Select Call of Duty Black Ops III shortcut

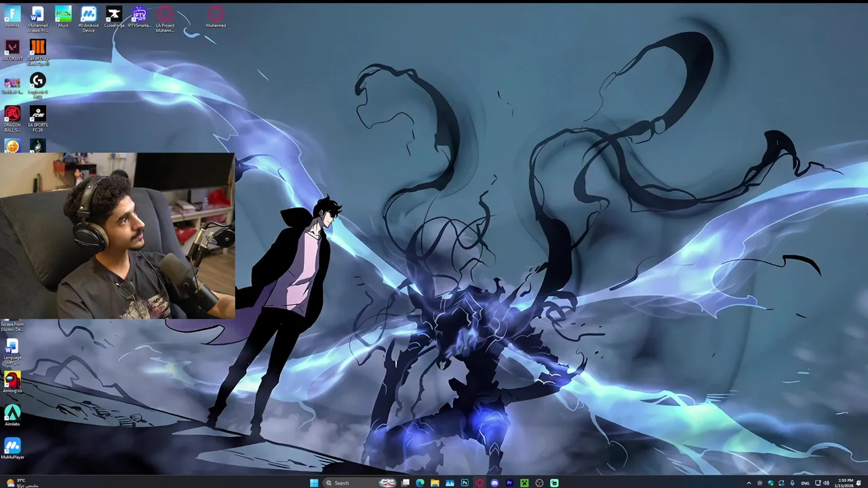(x=38, y=52)
